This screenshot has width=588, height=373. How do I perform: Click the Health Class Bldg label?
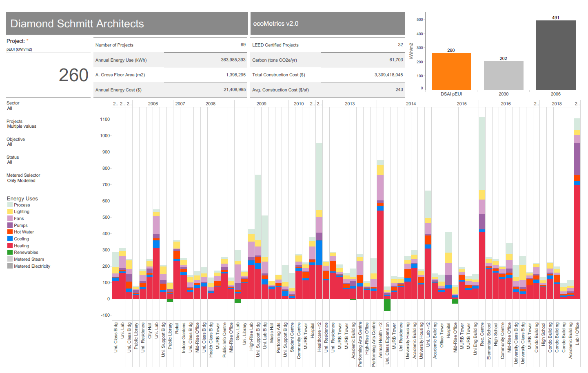211,340
